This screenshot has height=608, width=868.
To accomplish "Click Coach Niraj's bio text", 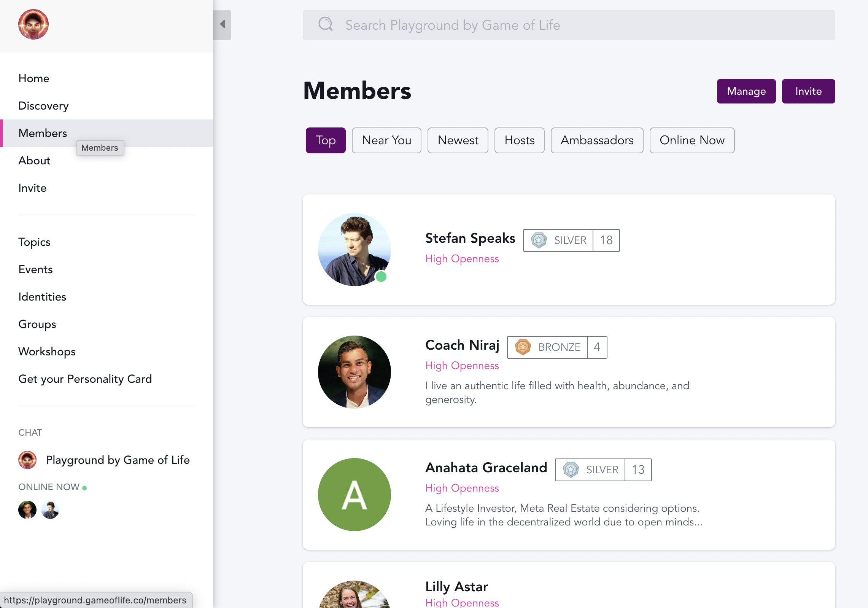I will (557, 393).
